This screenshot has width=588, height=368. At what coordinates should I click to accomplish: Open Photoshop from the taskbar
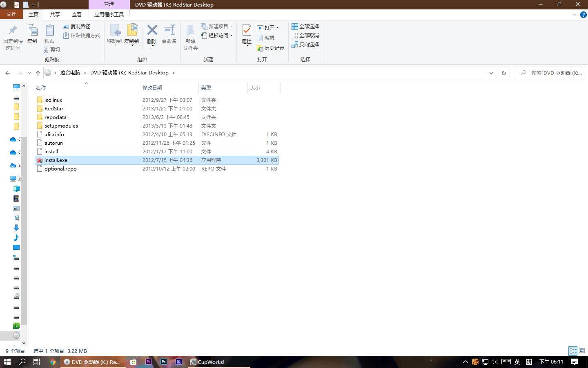(x=163, y=362)
